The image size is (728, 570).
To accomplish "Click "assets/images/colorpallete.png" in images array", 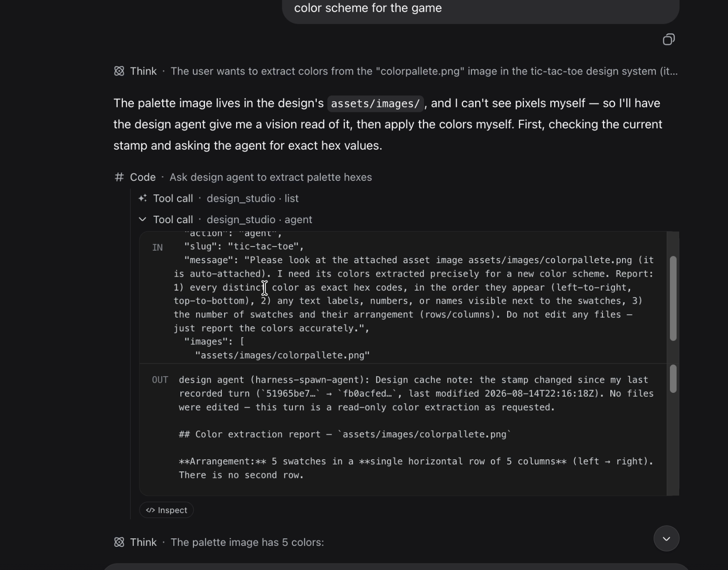I will 283,355.
